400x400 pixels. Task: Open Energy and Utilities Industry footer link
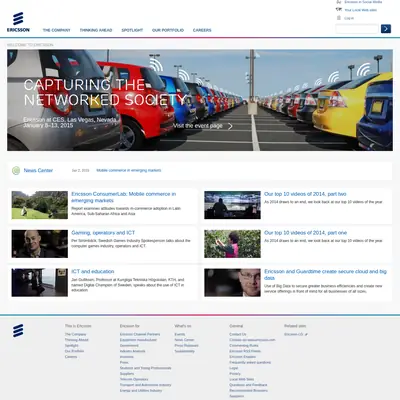point(141,390)
